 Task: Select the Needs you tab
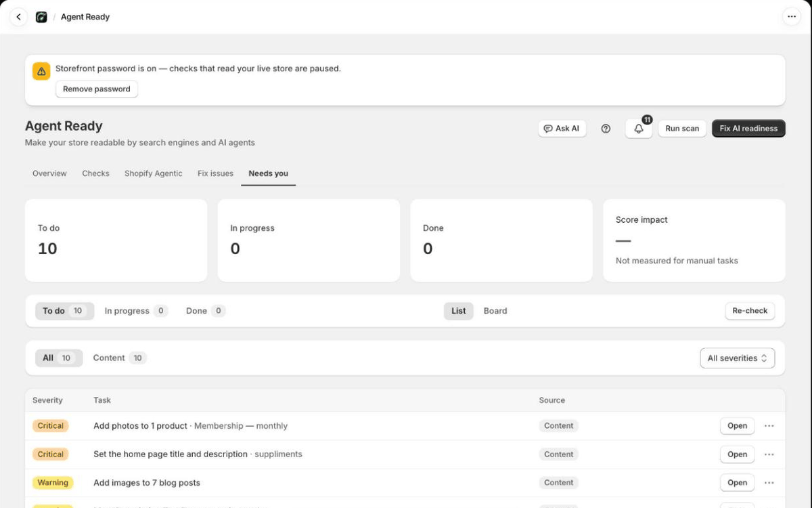pos(268,173)
